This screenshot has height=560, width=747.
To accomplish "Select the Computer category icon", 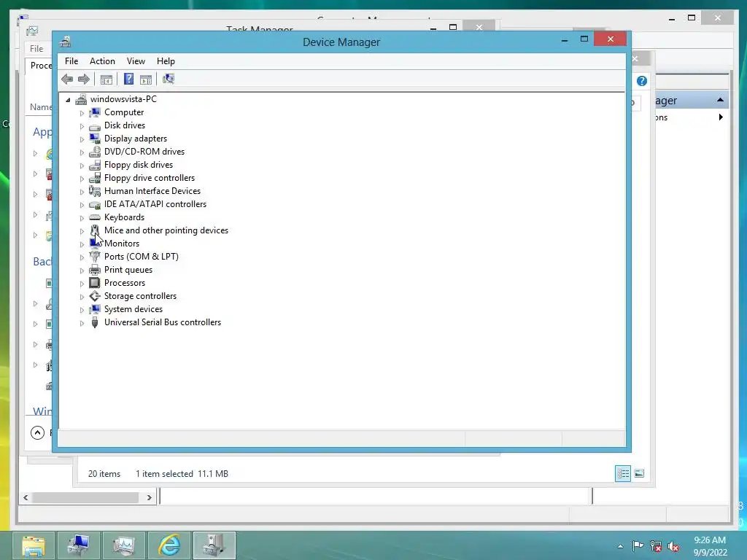I will (x=95, y=112).
